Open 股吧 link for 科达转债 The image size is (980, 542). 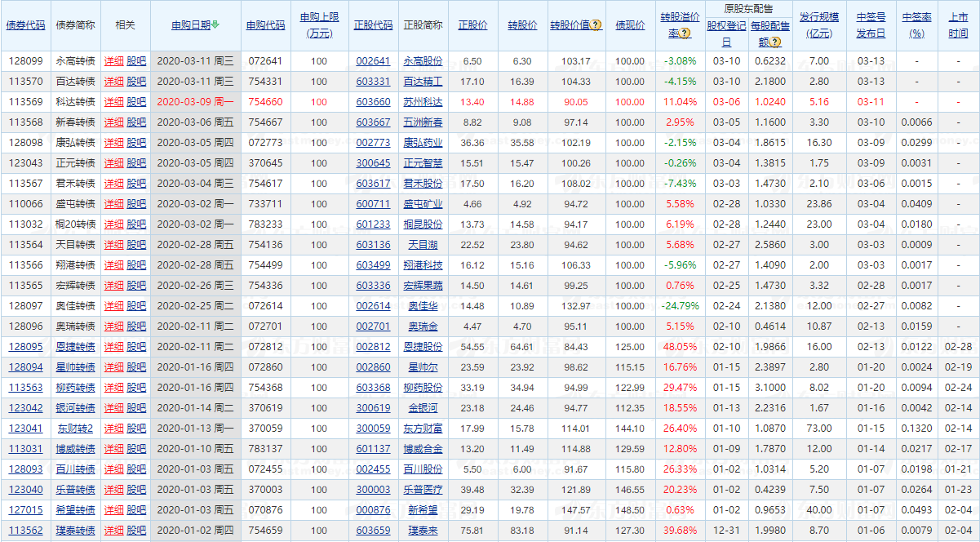[x=136, y=102]
